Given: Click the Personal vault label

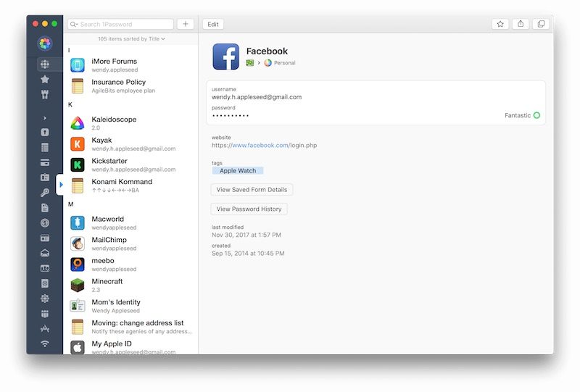Looking at the screenshot, I should 284,63.
